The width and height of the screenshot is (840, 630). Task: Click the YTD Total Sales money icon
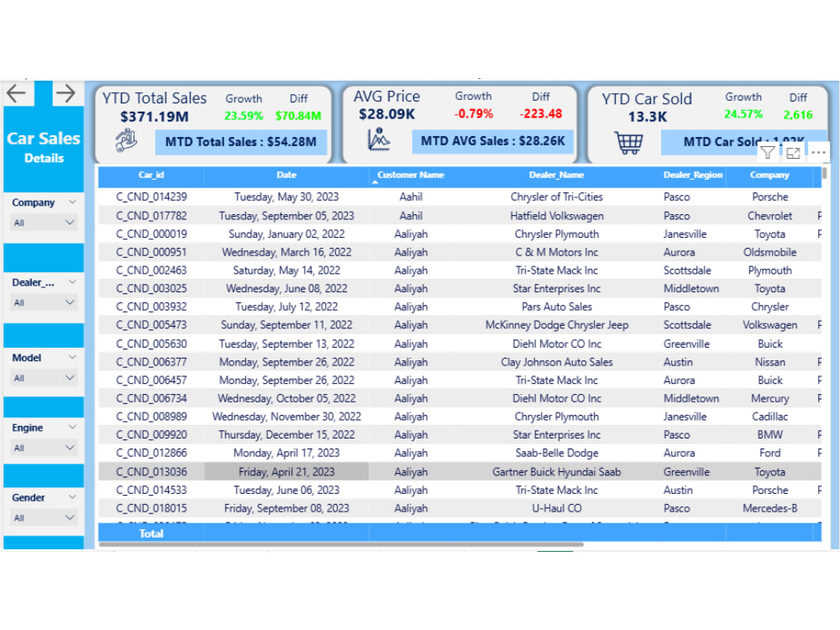(x=127, y=141)
